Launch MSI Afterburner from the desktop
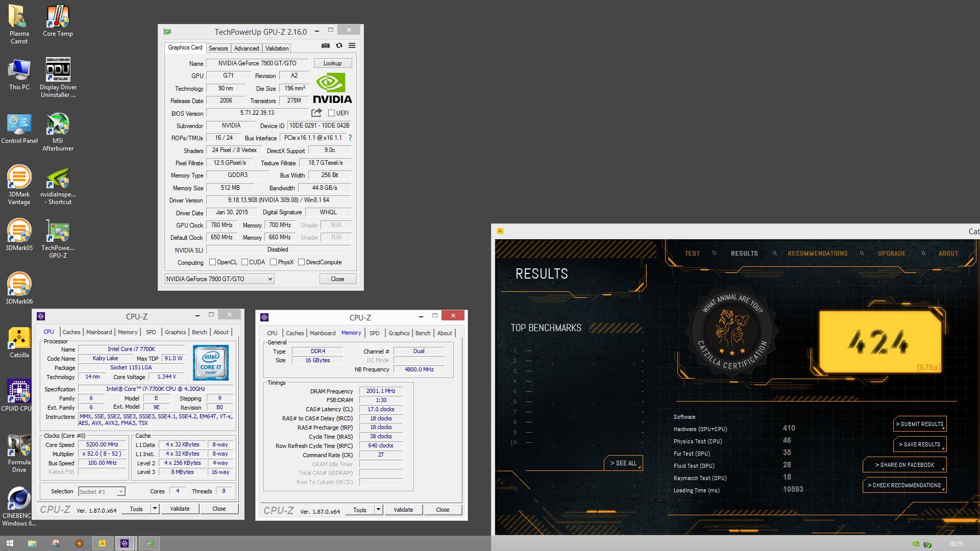The width and height of the screenshot is (980, 551). pos(58,132)
